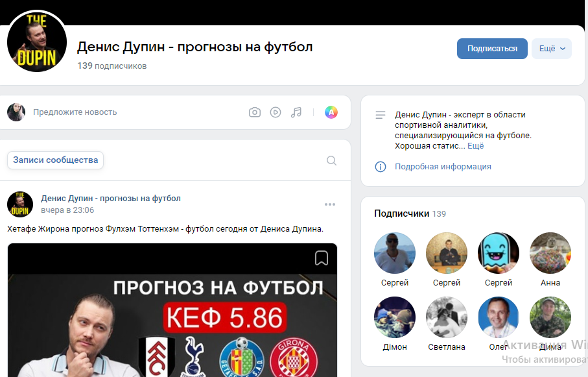Open the photo upload camera icon
Image resolution: width=588 pixels, height=377 pixels.
pyautogui.click(x=255, y=112)
